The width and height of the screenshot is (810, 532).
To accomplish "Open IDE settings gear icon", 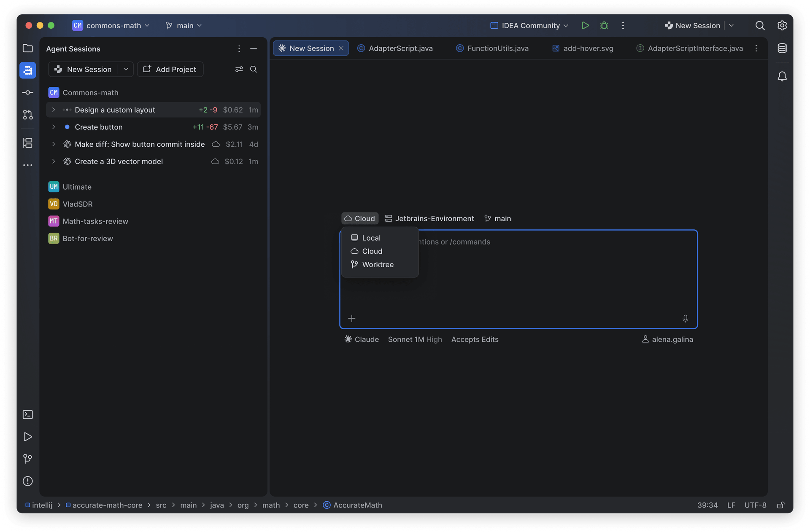I will coord(782,25).
